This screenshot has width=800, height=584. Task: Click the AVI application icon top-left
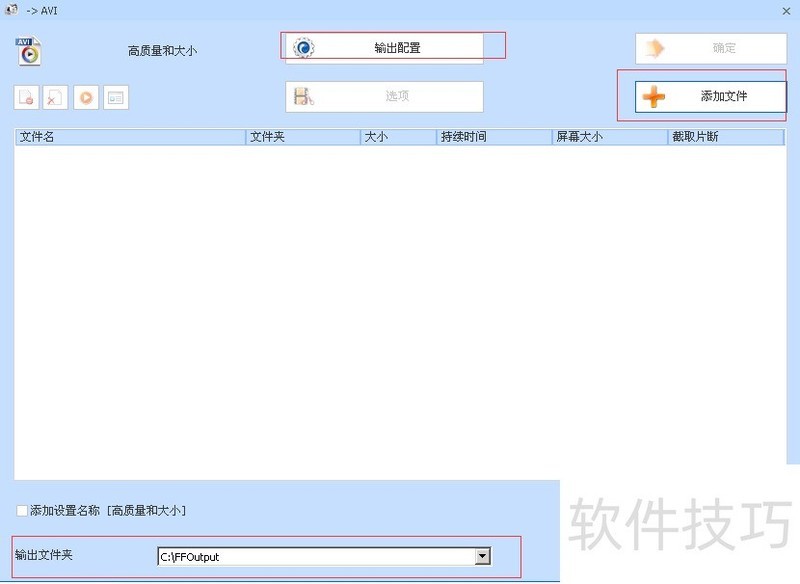click(x=28, y=48)
